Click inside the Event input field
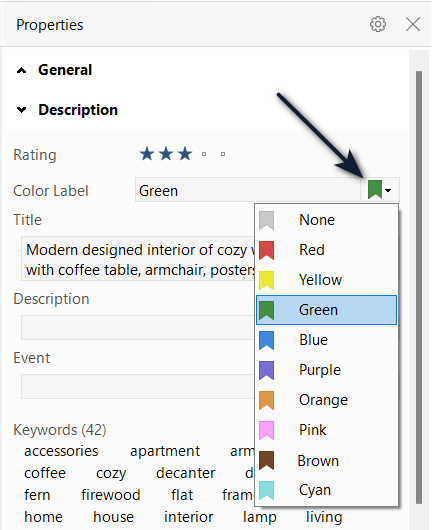The image size is (432, 530). tap(138, 386)
